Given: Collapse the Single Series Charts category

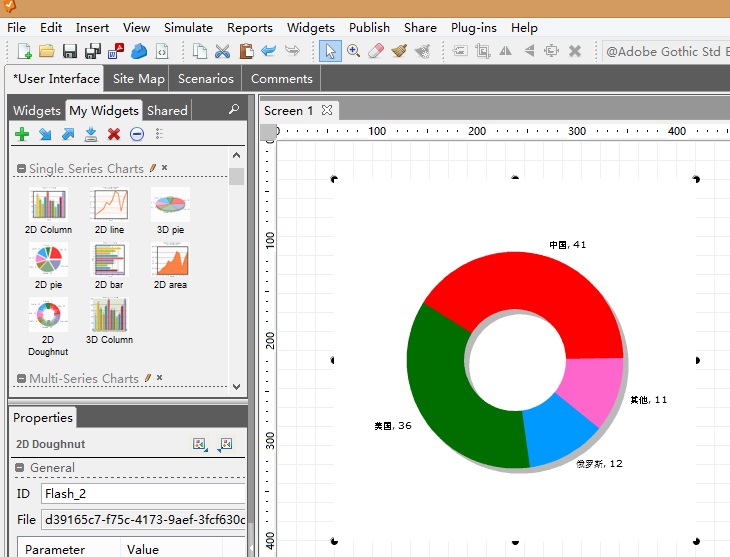Looking at the screenshot, I should click(20, 169).
